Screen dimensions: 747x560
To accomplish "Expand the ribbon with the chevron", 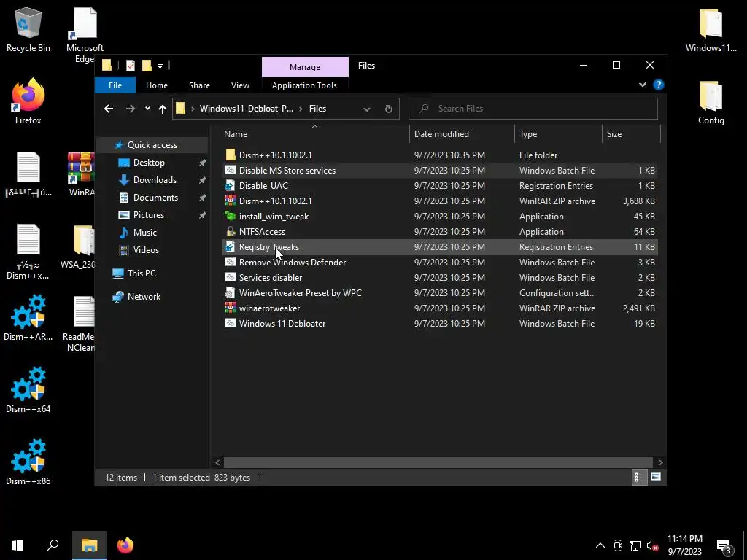I will [642, 85].
